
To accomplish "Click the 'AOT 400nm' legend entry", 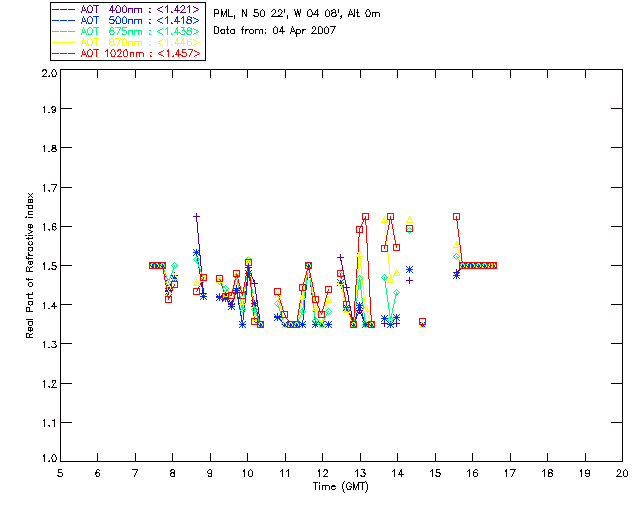I will (126, 9).
